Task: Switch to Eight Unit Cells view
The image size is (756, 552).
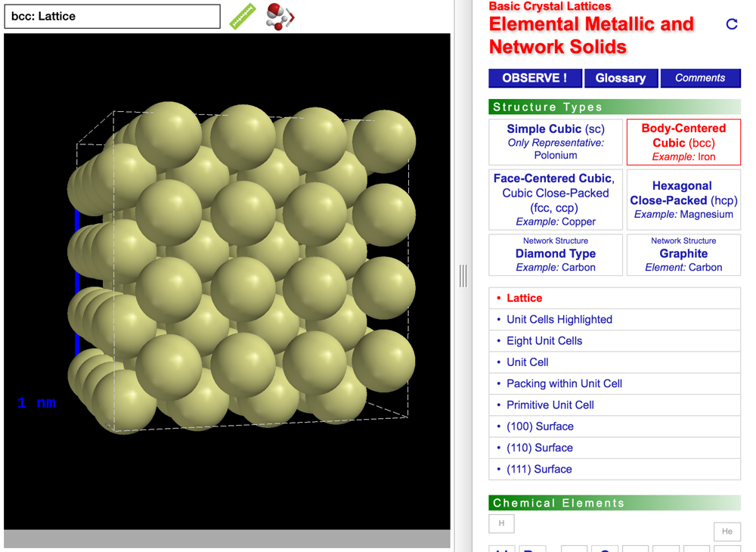Action: point(544,341)
